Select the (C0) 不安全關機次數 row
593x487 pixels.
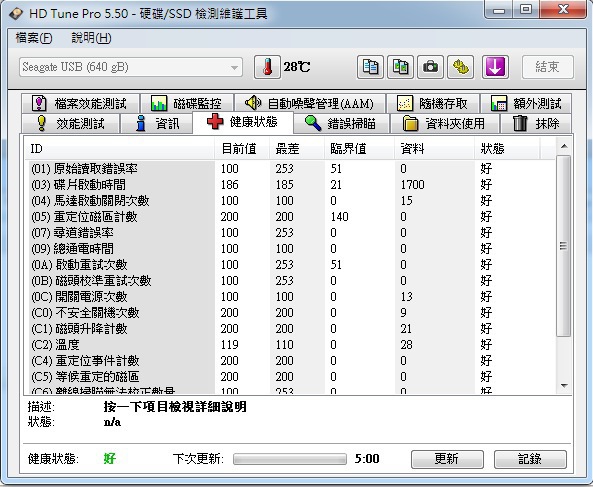(291, 313)
